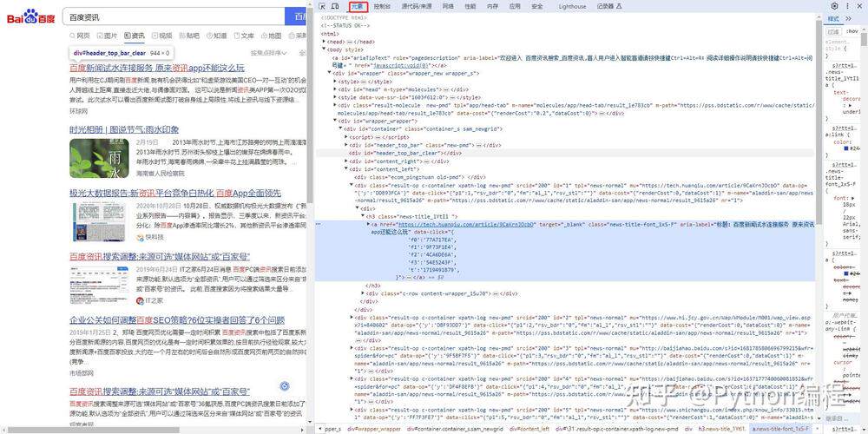Screen dimensions: 868x434
Task: Expand the <head> node
Action: click(x=325, y=42)
